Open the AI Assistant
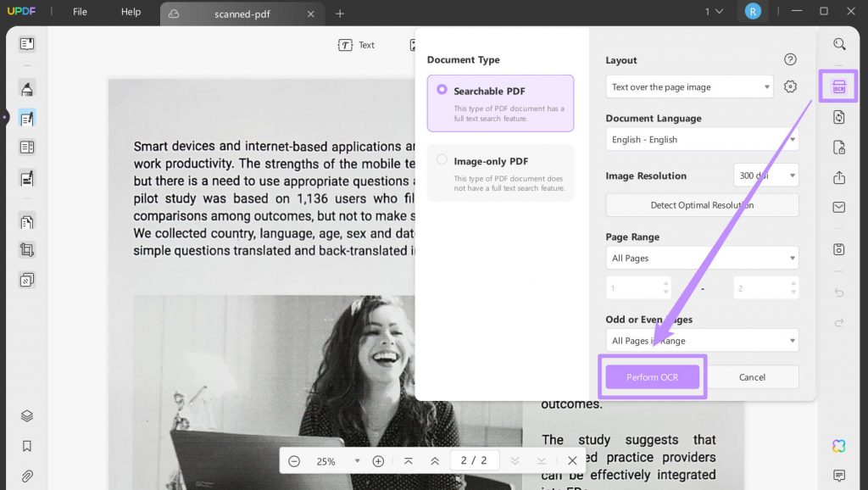Image resolution: width=868 pixels, height=490 pixels. 838,445
